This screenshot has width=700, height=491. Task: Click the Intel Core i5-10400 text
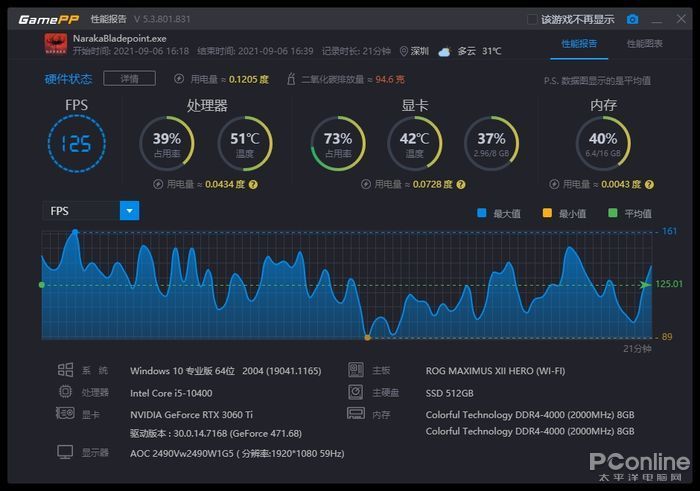pos(171,393)
